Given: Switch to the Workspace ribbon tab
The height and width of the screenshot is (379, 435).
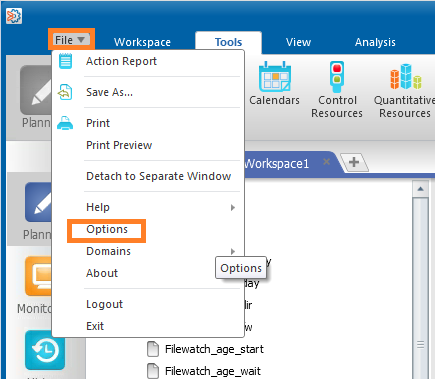Looking at the screenshot, I should coord(142,42).
